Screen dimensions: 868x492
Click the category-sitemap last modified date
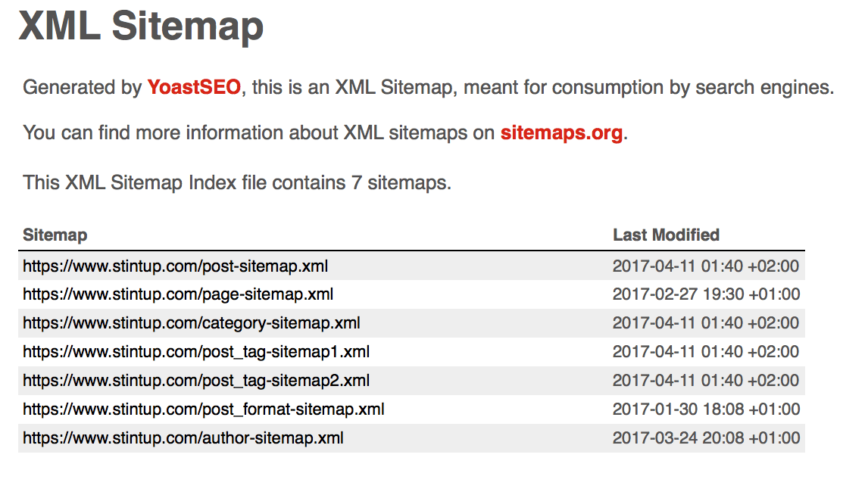[x=705, y=323]
